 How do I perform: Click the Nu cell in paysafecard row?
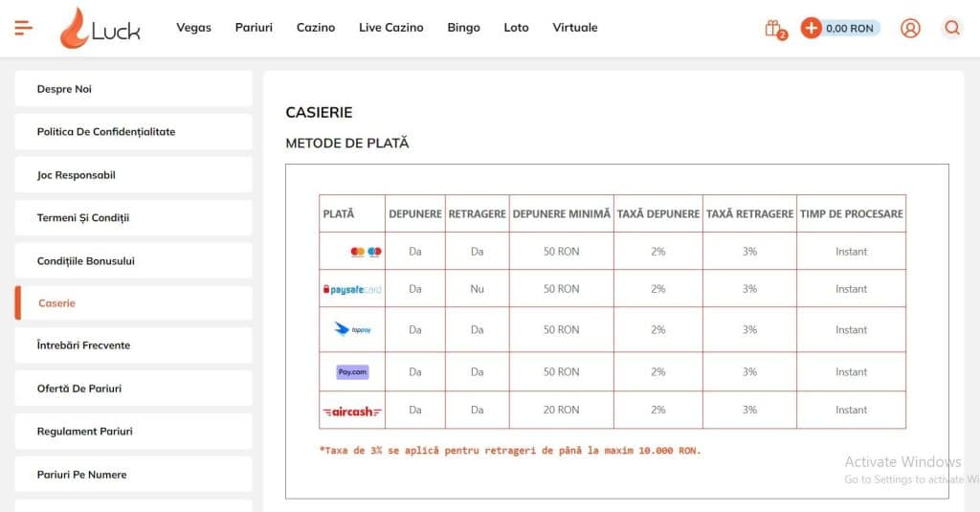tap(477, 289)
